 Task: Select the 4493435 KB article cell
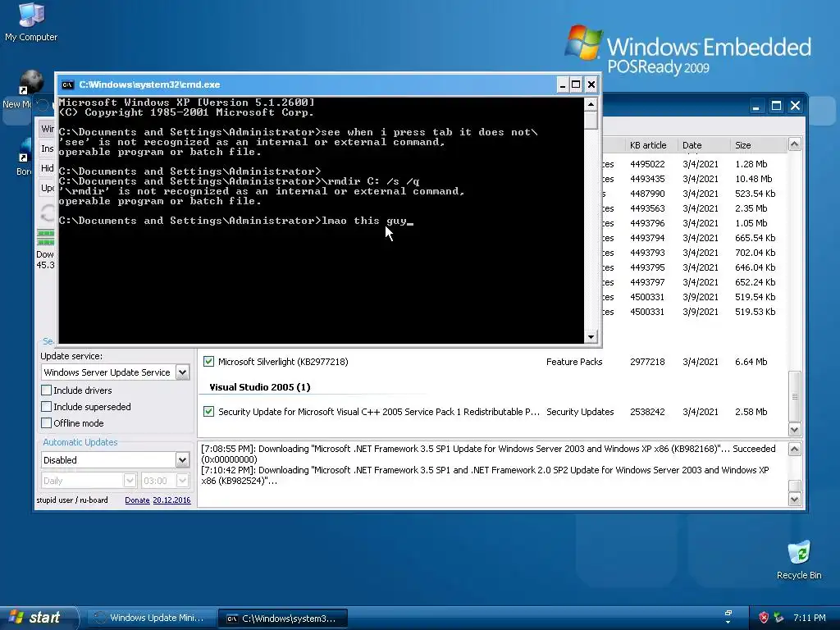pyautogui.click(x=647, y=179)
